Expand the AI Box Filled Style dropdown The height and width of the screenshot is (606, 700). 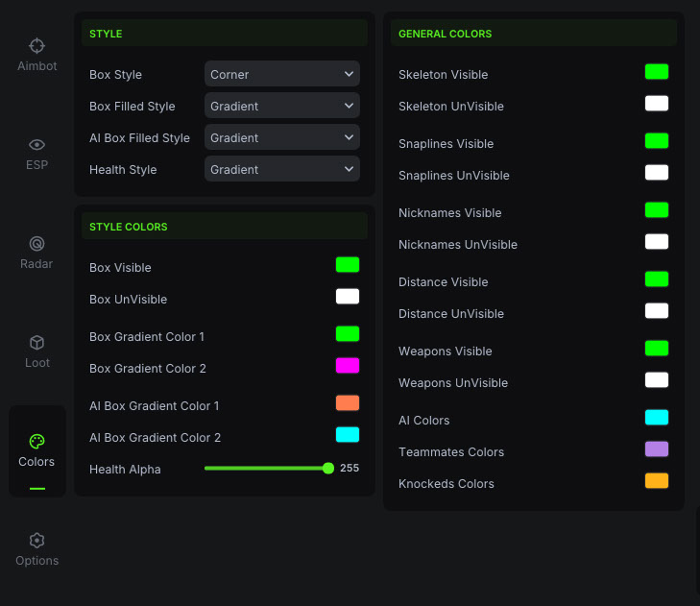[281, 137]
